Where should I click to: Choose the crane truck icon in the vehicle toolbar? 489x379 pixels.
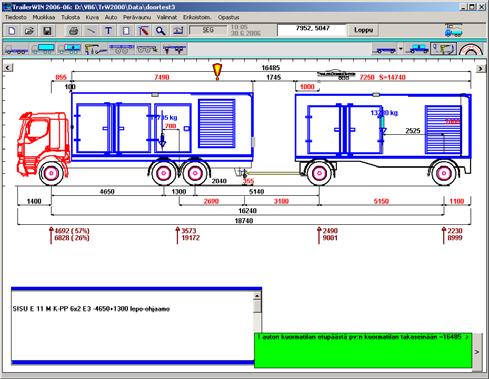pyautogui.click(x=96, y=49)
